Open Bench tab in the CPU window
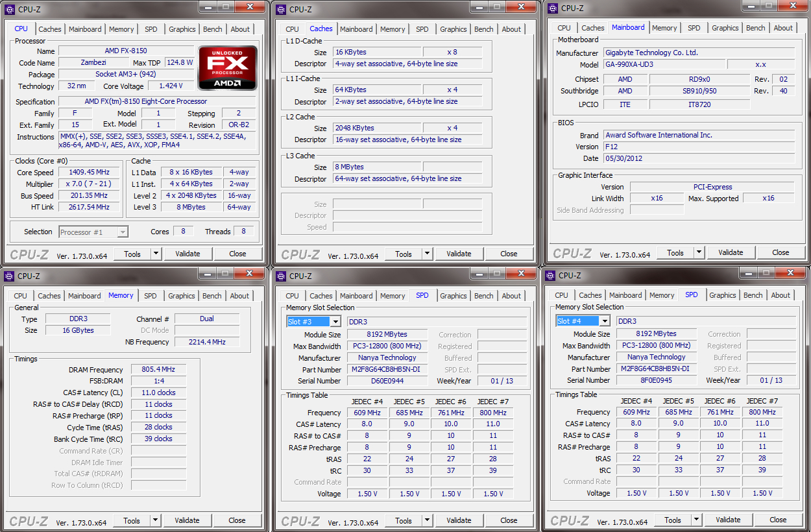The image size is (811, 532). point(213,29)
